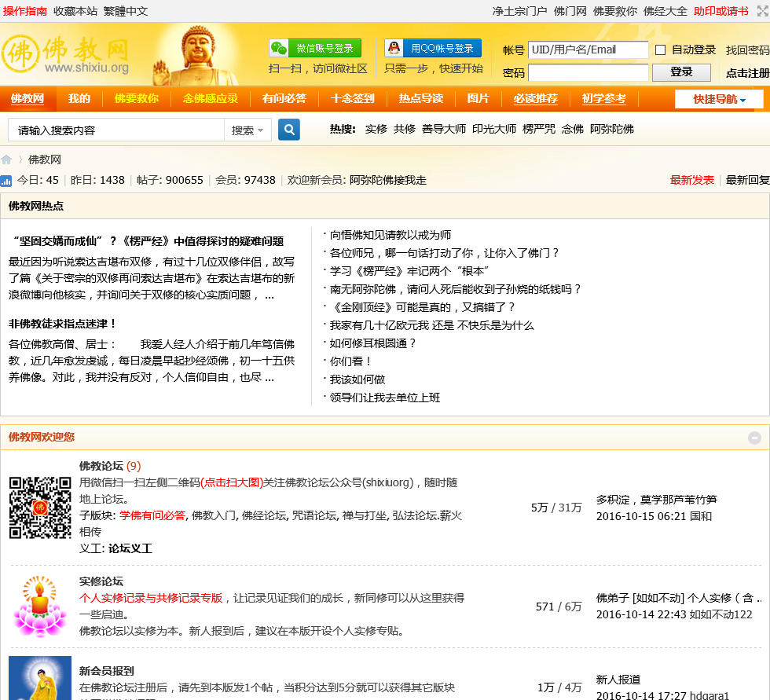Viewport: 770px width, 700px height.
Task: Click the search content input box
Action: tap(116, 130)
